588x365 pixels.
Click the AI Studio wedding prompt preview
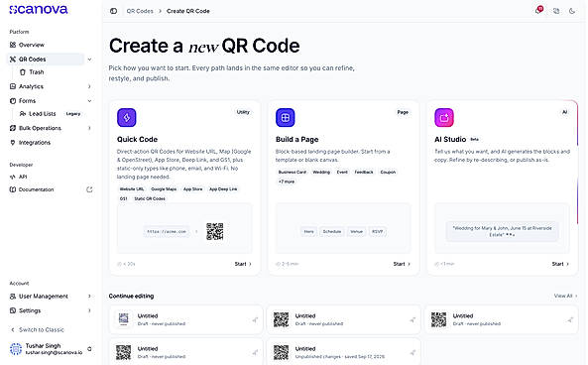pyautogui.click(x=502, y=231)
